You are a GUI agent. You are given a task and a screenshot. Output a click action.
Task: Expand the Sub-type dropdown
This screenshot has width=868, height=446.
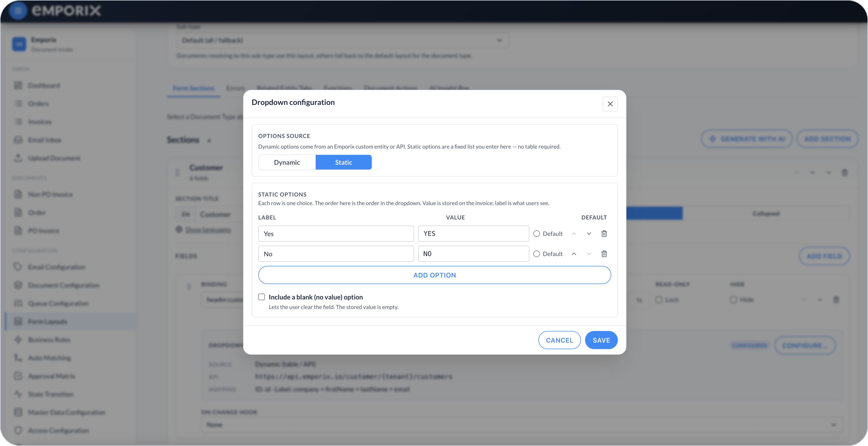click(342, 40)
